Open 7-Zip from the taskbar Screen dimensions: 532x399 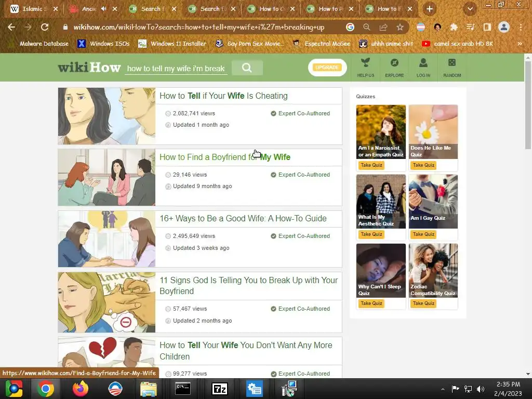tap(220, 389)
